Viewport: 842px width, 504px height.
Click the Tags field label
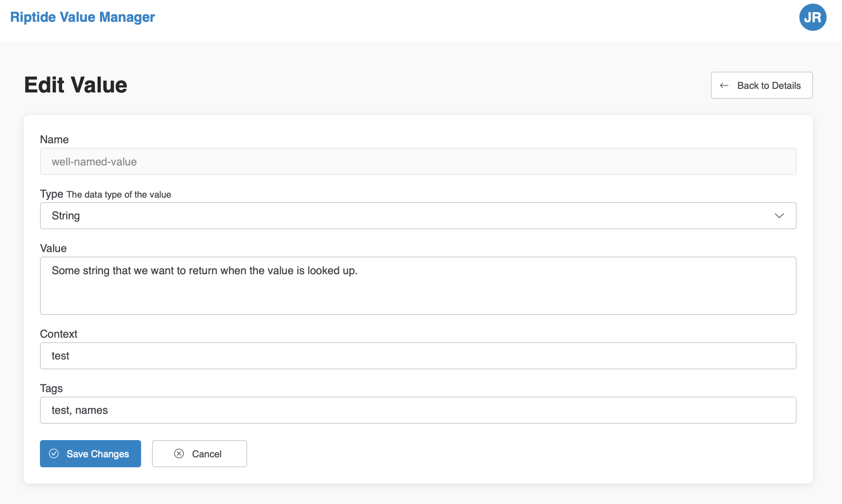[51, 388]
